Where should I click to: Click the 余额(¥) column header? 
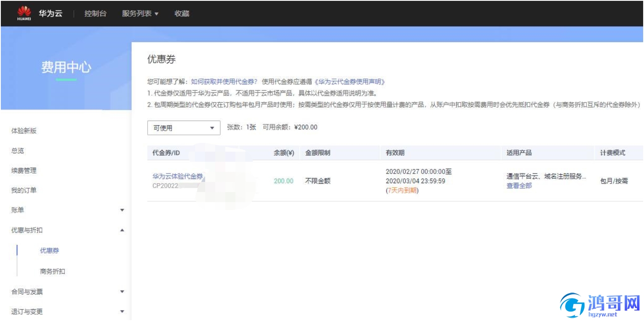(x=284, y=153)
